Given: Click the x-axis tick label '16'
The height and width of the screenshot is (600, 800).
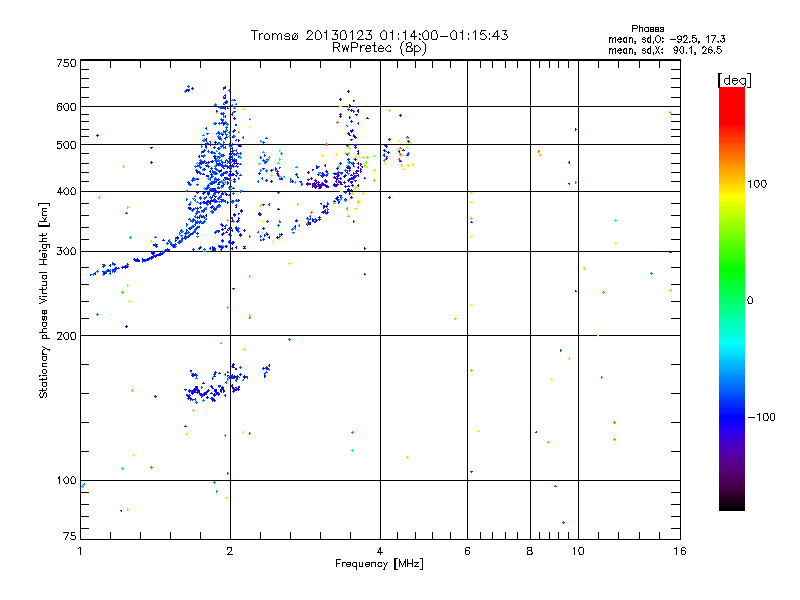Looking at the screenshot, I should click(x=680, y=551).
